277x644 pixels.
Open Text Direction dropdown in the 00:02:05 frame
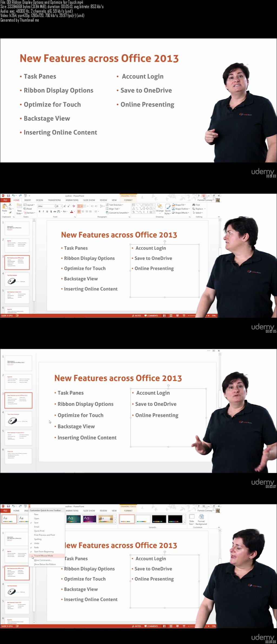coord(114,205)
